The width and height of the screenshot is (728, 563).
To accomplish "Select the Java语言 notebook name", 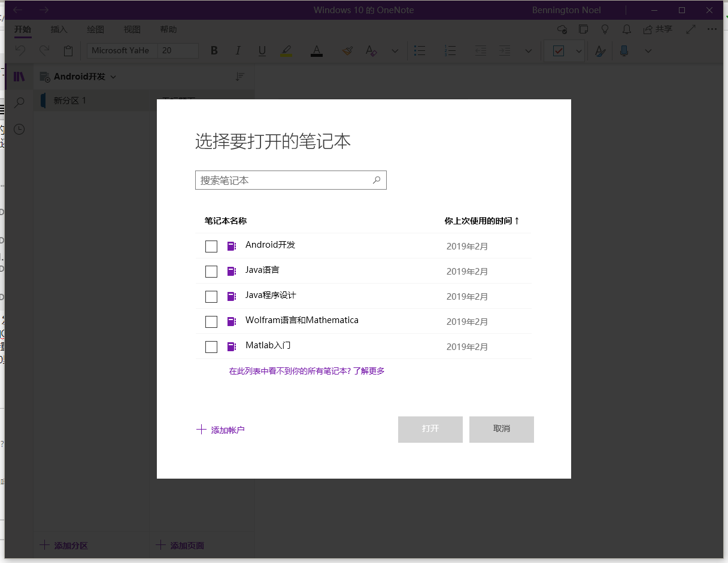I will [262, 270].
